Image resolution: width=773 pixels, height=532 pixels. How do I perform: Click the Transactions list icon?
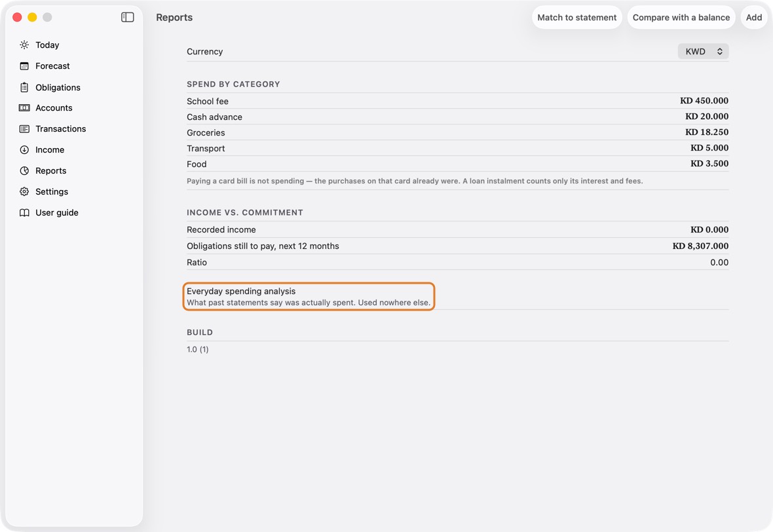24,128
